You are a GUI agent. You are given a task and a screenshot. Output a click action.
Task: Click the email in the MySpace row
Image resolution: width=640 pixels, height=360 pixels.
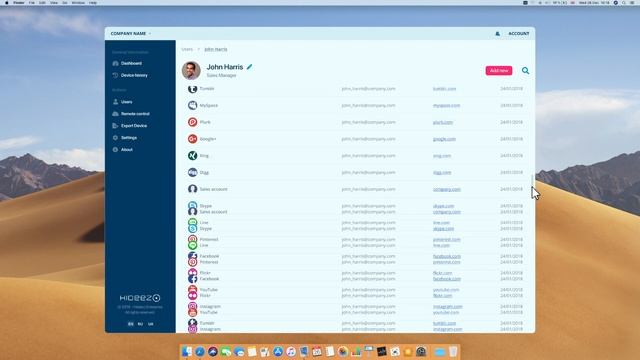[369, 105]
